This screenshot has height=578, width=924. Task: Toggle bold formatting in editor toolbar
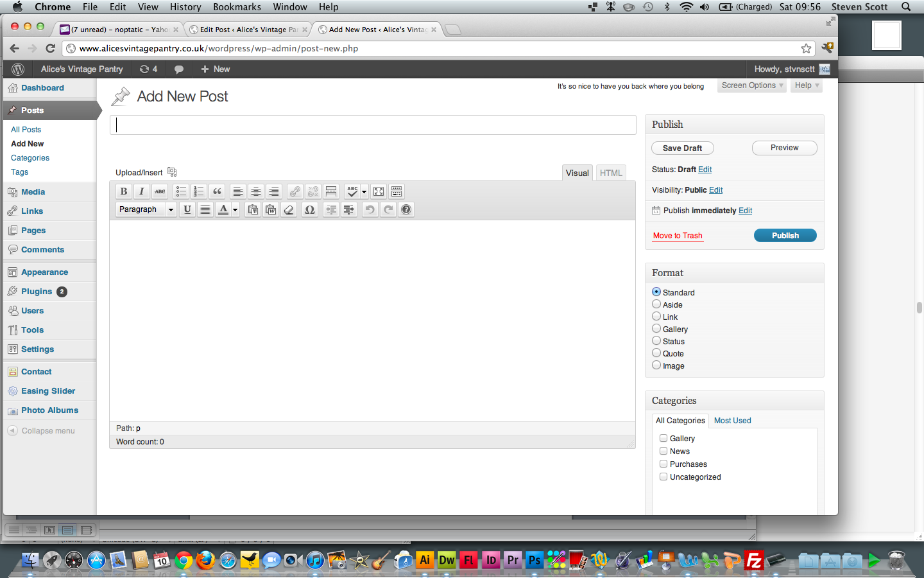(124, 191)
